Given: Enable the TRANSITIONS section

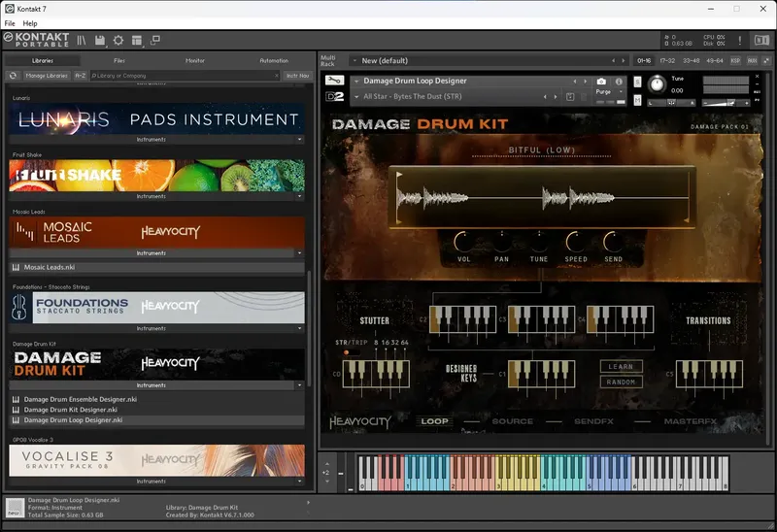Looking at the screenshot, I should point(708,320).
